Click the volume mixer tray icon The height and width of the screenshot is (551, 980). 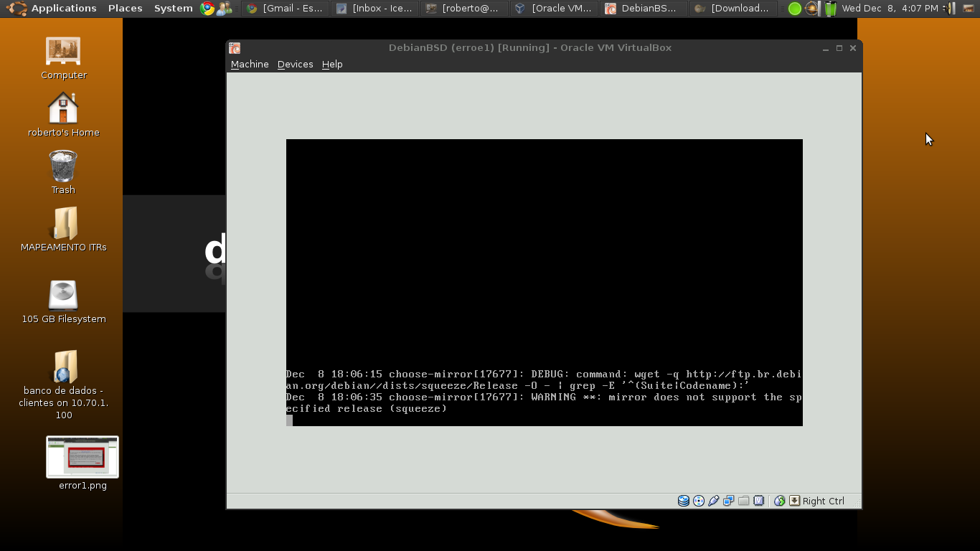pyautogui.click(x=950, y=9)
